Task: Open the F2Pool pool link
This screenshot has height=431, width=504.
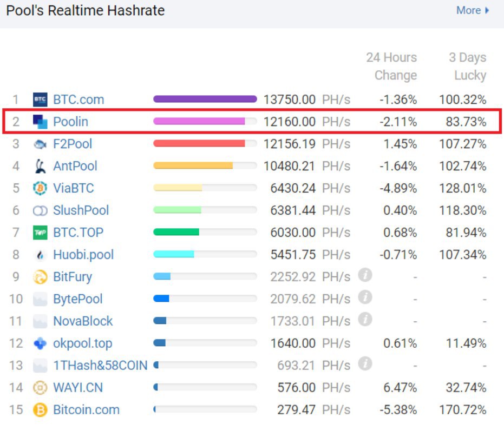Action: point(73,144)
